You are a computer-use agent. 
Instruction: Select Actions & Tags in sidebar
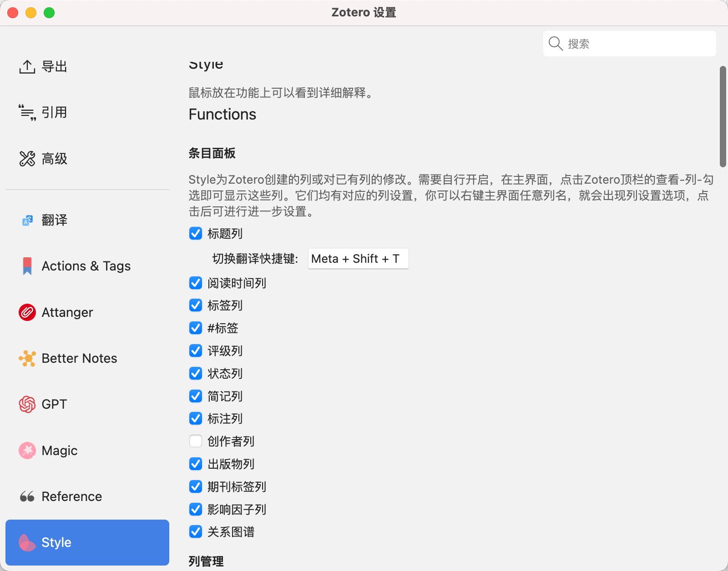tap(87, 266)
